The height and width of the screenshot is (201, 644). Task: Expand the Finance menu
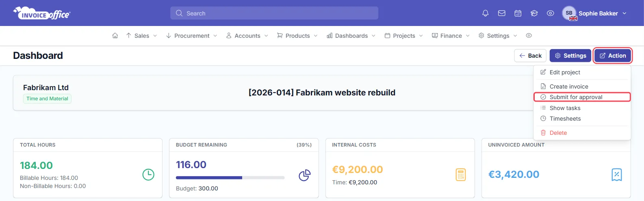[451, 36]
